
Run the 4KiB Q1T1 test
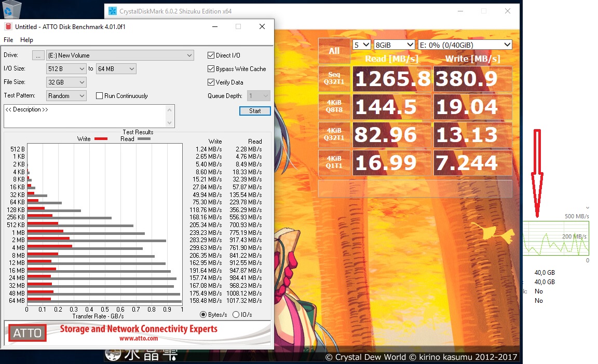point(334,163)
